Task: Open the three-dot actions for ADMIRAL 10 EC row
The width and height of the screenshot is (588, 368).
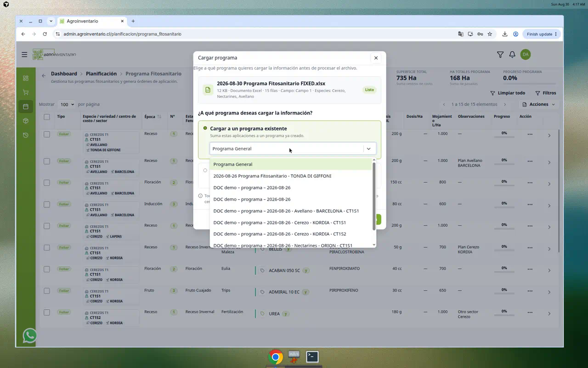Action: pos(530,292)
